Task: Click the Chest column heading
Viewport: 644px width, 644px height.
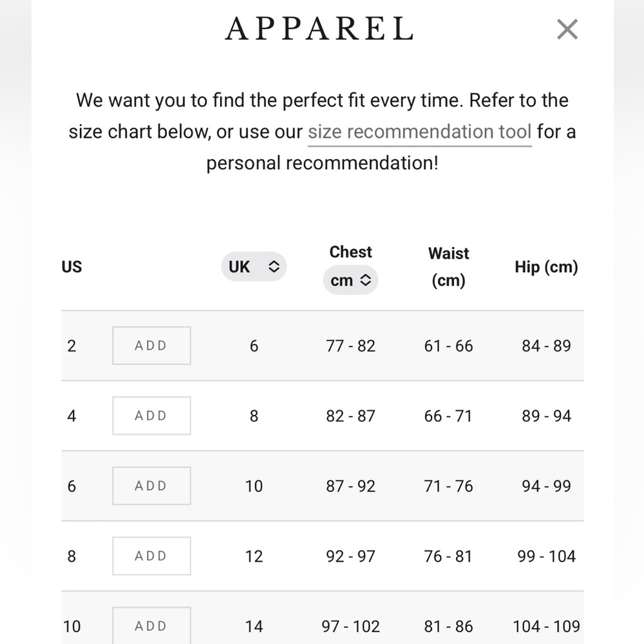Action: pos(351,252)
